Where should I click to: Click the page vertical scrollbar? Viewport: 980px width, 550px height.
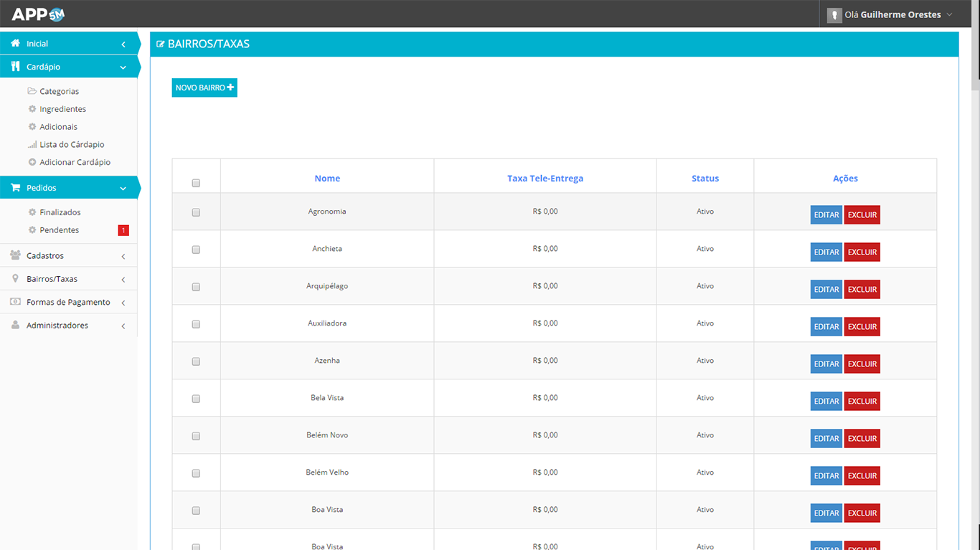tap(975, 287)
